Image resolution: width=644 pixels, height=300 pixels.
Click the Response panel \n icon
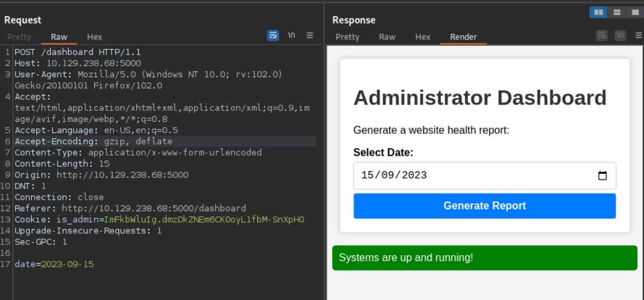(x=620, y=35)
